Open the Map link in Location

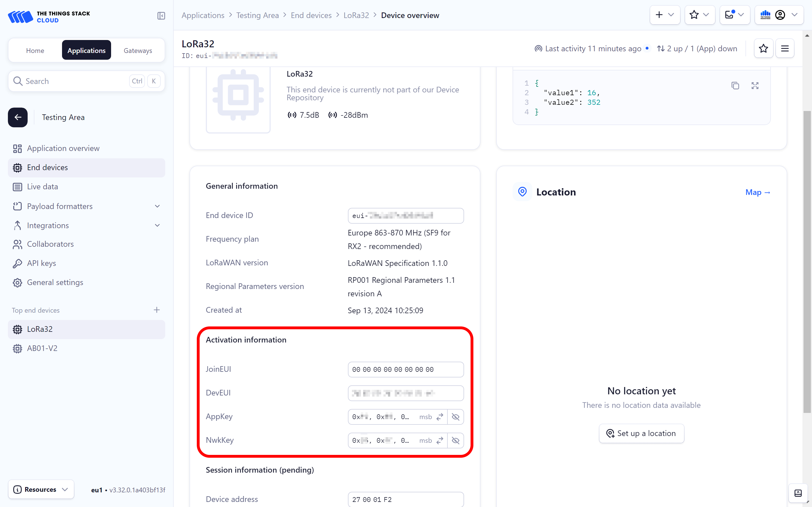coord(757,192)
